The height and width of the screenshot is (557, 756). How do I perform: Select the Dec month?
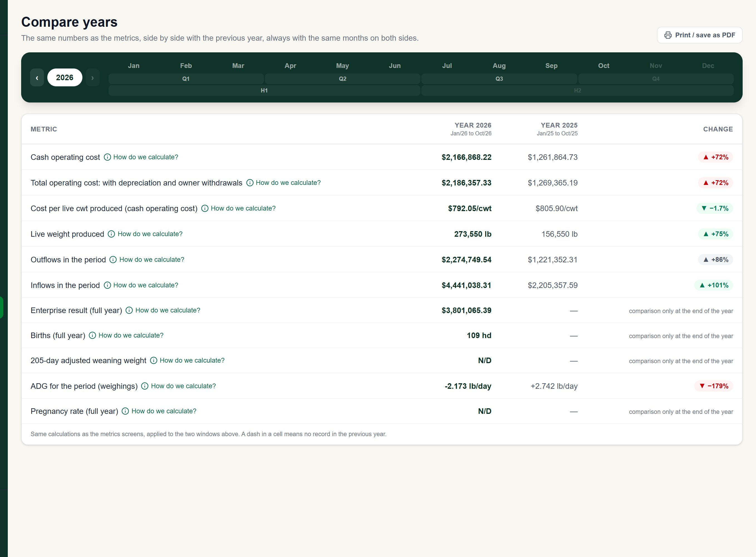708,66
